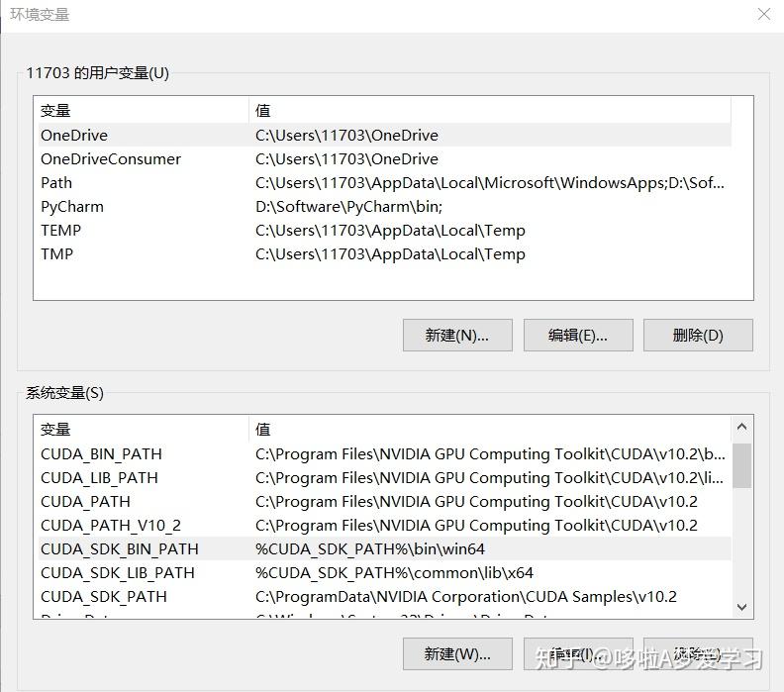Screen dimensions: 784x692
Task: Select the TMP user variable row
Action: [x=57, y=254]
